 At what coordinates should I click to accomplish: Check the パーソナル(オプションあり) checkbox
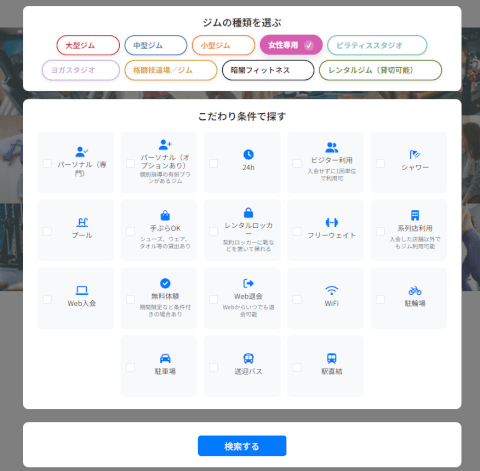(130, 163)
